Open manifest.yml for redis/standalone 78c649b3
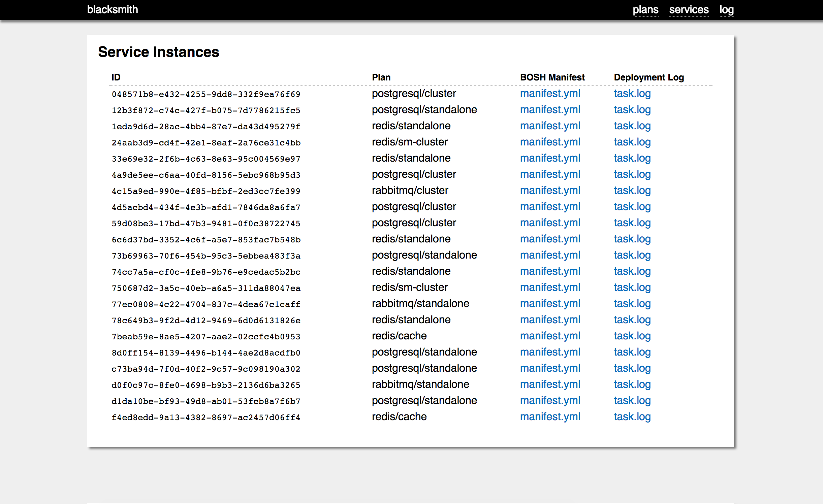This screenshot has height=504, width=823. click(x=550, y=320)
